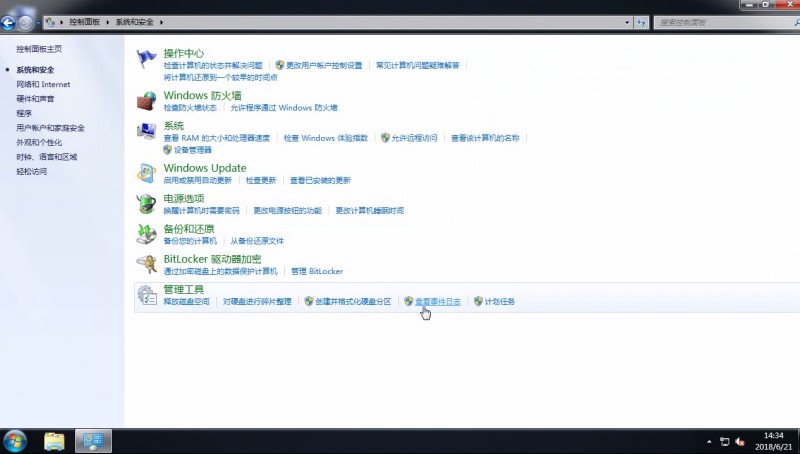Open the 系统 heading link

(x=173, y=125)
